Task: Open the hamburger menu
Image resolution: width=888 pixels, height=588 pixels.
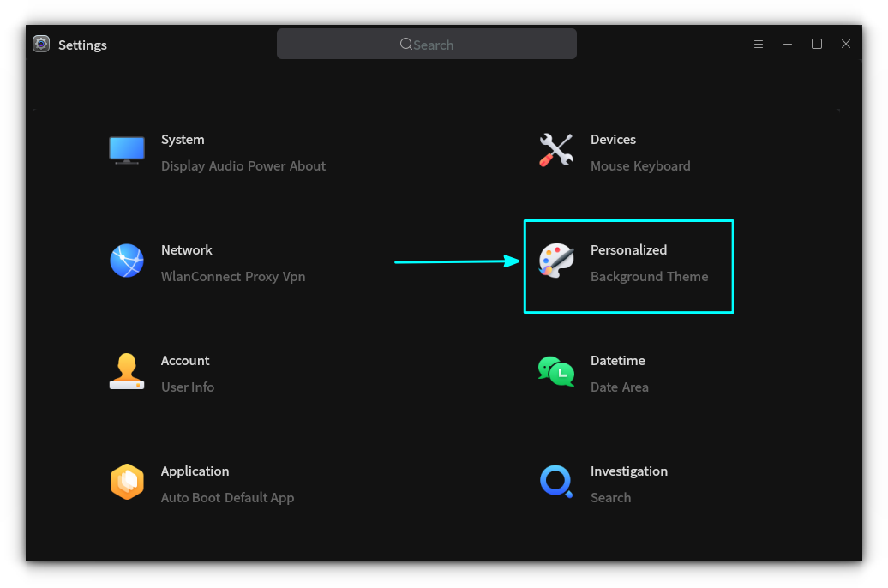Action: point(759,44)
